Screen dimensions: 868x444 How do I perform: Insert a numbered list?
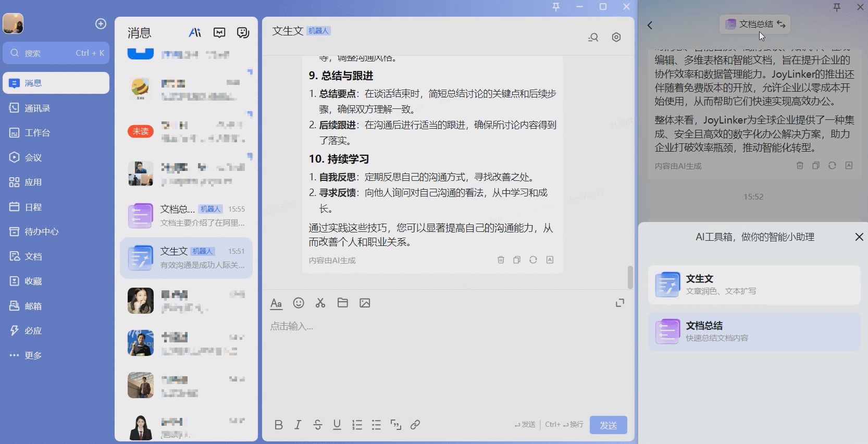(357, 425)
